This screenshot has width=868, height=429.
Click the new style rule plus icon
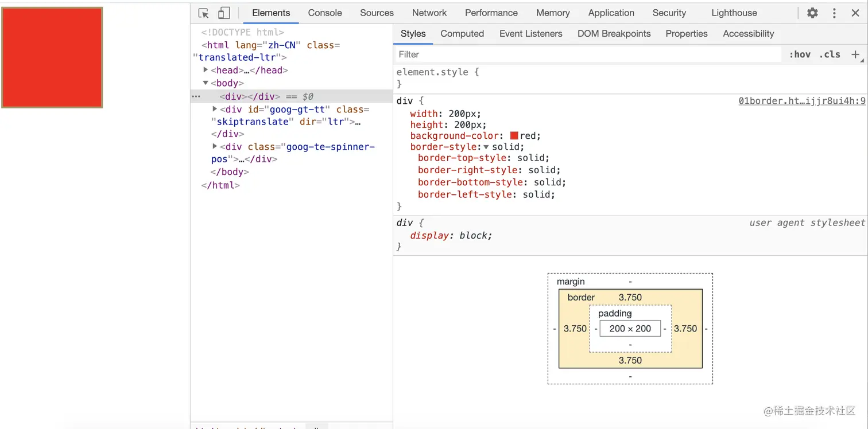pyautogui.click(x=855, y=54)
